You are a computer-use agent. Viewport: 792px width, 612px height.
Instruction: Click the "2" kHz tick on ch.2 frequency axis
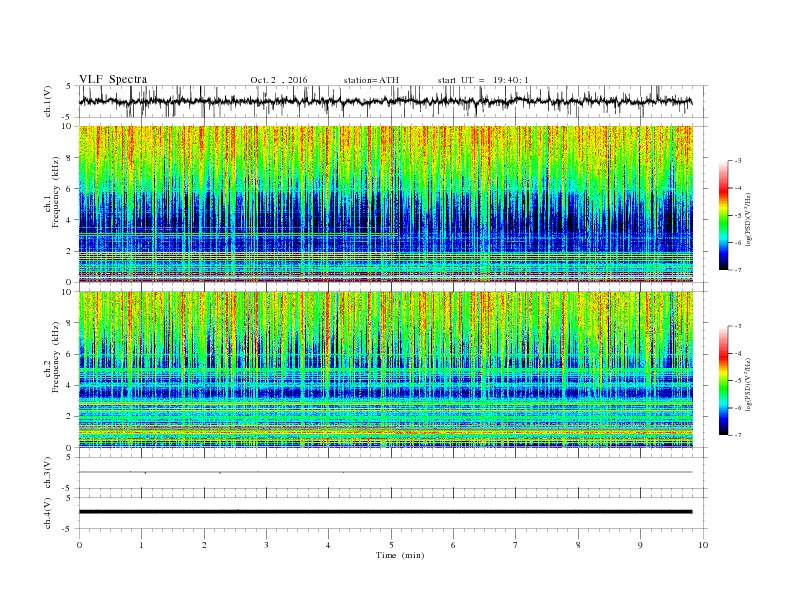(70, 417)
